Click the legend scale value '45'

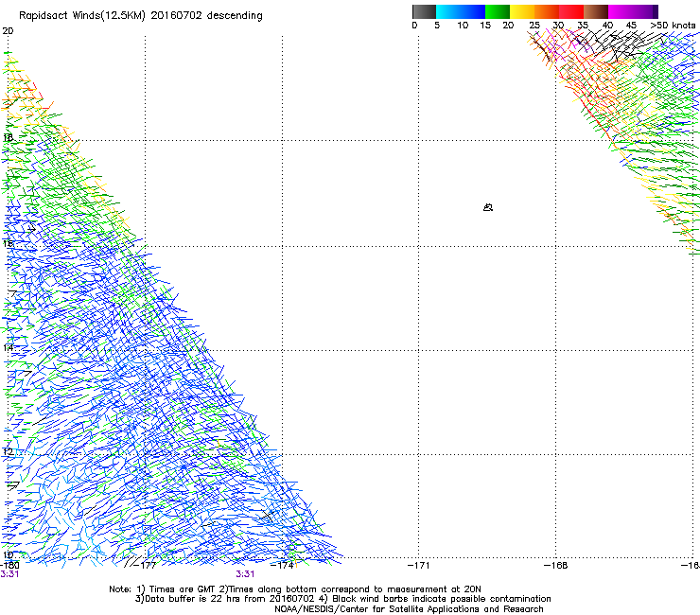coord(631,26)
